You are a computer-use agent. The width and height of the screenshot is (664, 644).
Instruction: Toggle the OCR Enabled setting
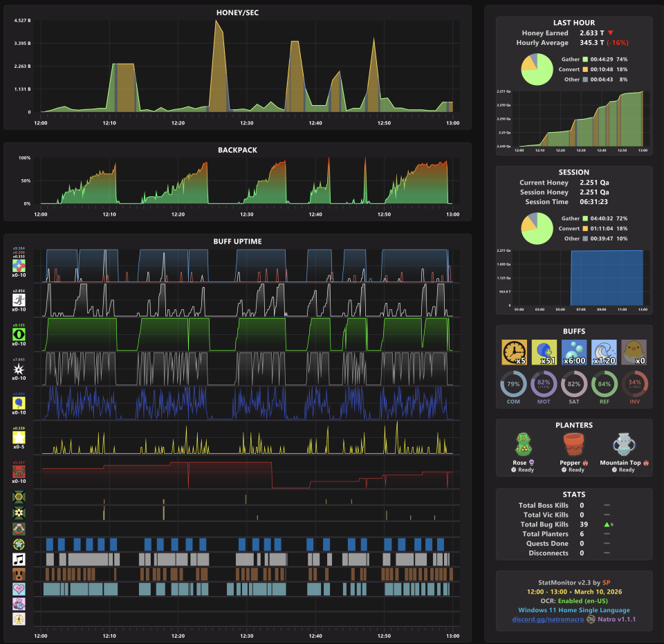pos(575,600)
